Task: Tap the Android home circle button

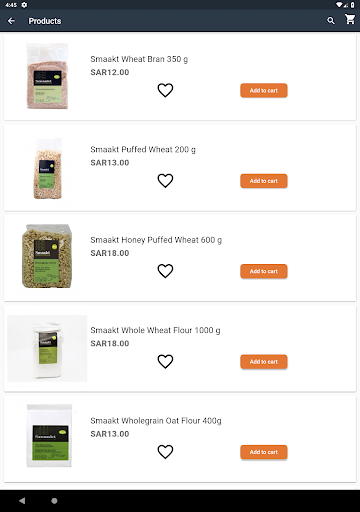Action: (x=54, y=501)
